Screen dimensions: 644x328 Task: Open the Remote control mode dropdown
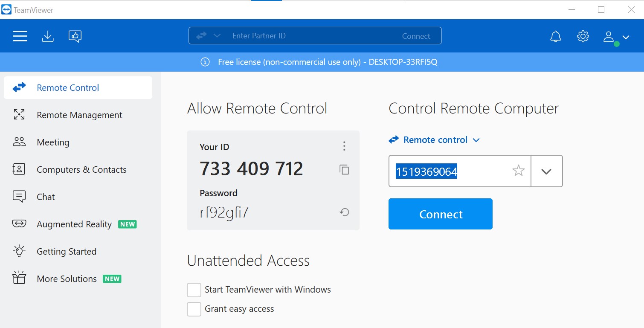coord(434,140)
